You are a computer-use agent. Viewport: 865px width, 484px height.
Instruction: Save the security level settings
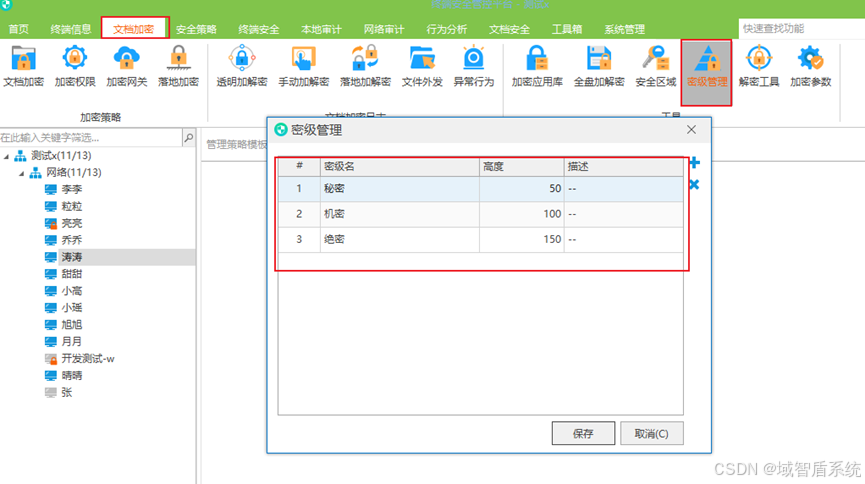pyautogui.click(x=583, y=433)
